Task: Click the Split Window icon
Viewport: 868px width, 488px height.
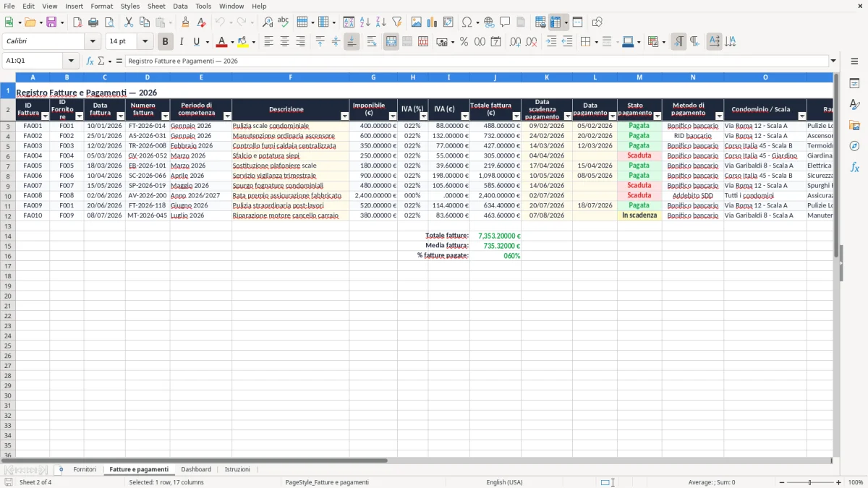Action: [578, 22]
